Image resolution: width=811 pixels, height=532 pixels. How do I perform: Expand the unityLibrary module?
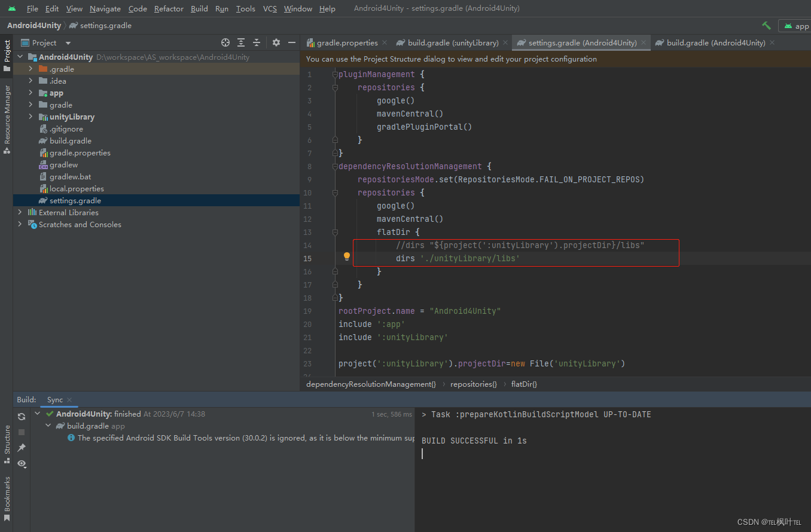(31, 117)
